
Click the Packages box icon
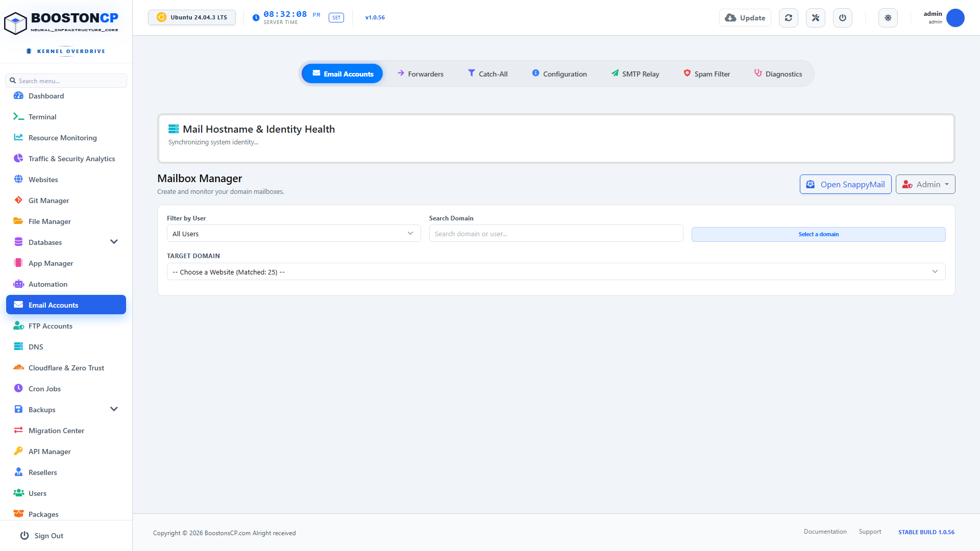(18, 514)
